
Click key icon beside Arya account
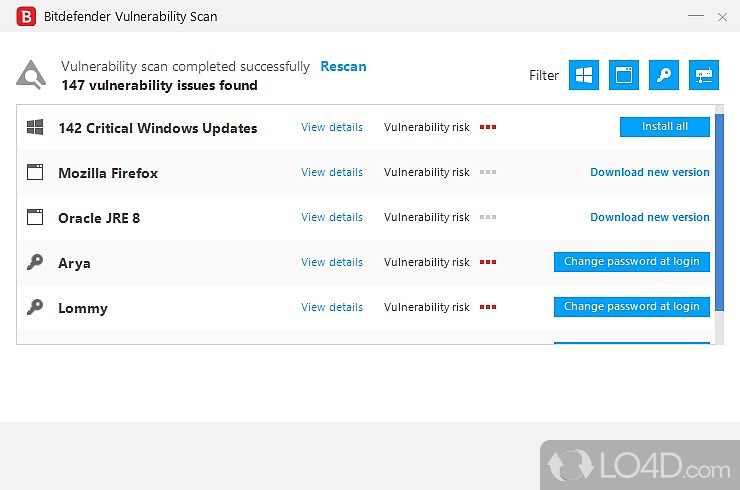(x=35, y=262)
